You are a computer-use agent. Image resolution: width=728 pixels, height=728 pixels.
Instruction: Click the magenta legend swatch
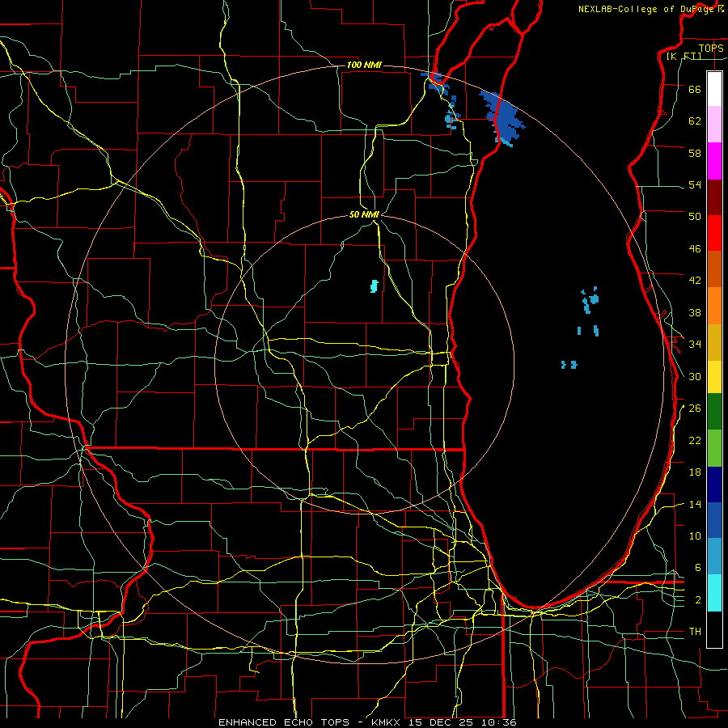click(x=714, y=161)
